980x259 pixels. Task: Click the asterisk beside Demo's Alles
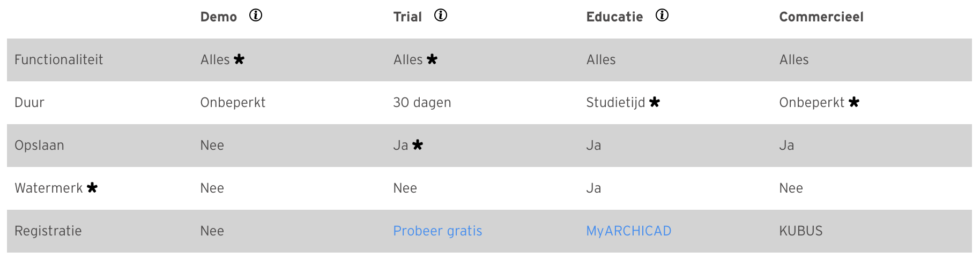click(239, 59)
